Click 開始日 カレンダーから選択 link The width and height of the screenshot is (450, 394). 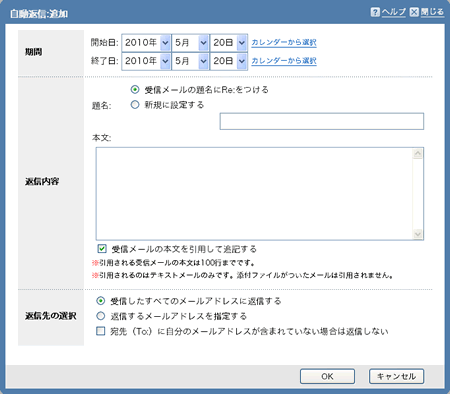coord(284,42)
